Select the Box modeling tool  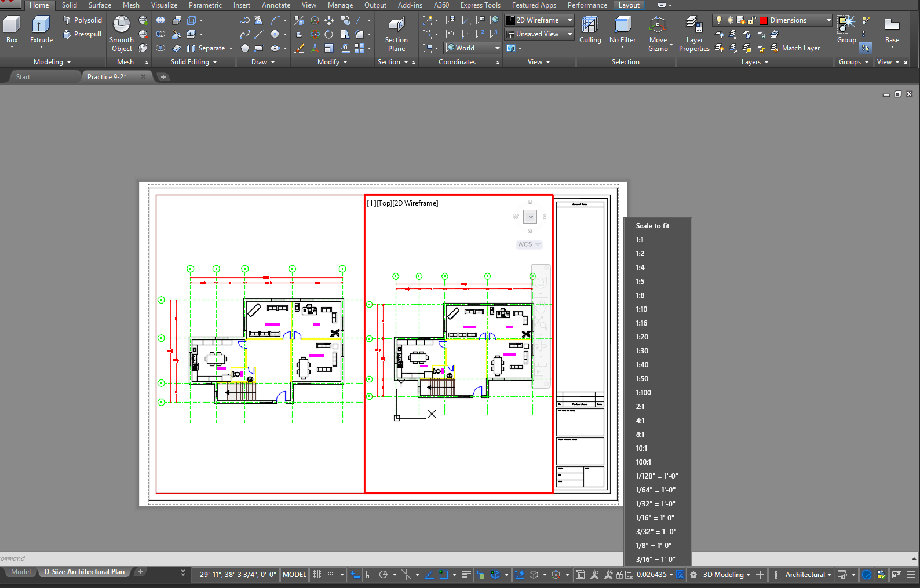(x=12, y=30)
